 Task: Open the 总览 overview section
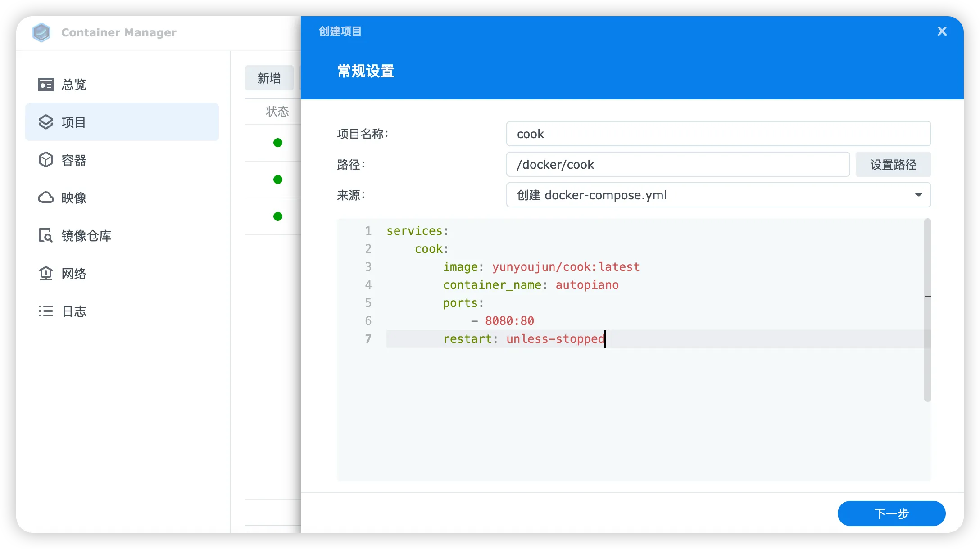(122, 85)
